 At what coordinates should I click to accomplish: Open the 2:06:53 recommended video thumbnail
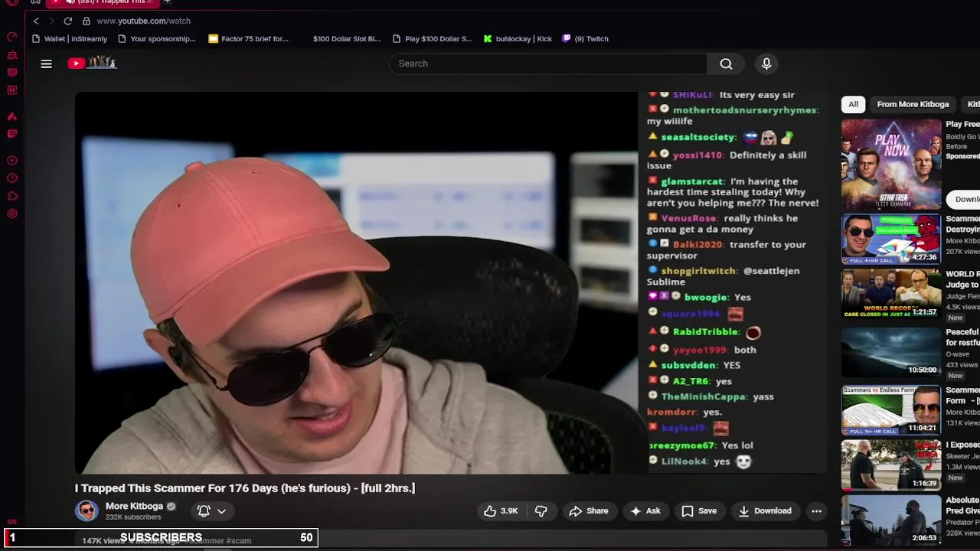(x=891, y=520)
